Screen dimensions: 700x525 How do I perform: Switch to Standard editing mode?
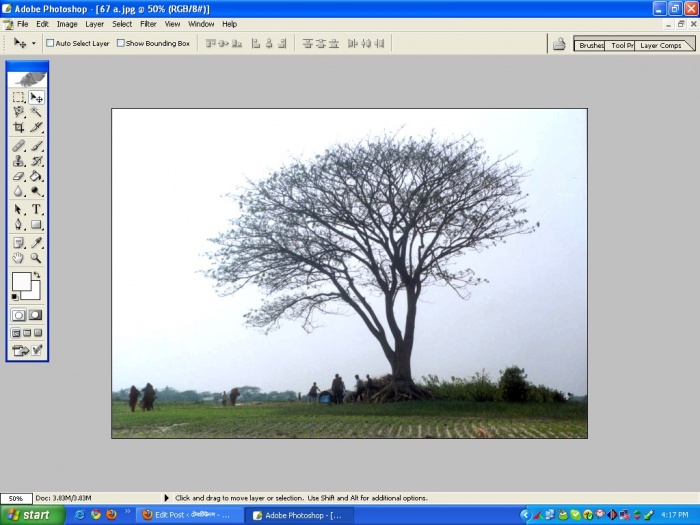(x=18, y=315)
